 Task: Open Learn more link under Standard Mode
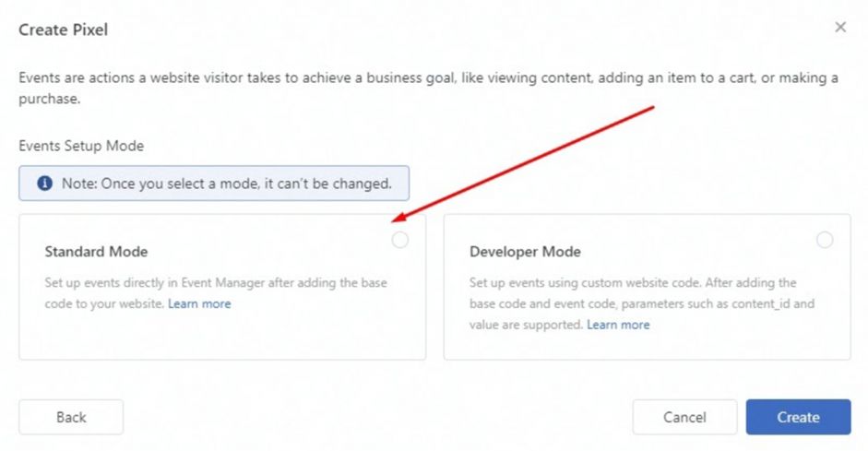coord(199,303)
